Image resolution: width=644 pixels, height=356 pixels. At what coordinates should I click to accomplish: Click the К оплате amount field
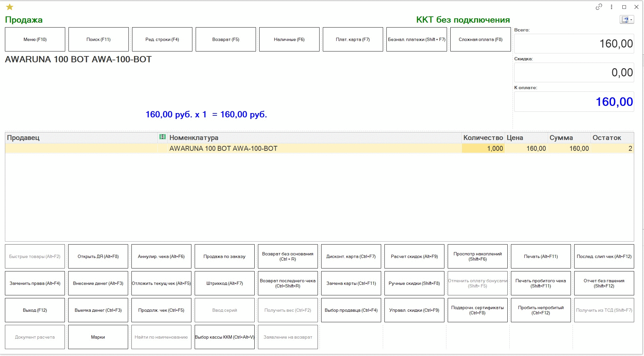tap(574, 102)
